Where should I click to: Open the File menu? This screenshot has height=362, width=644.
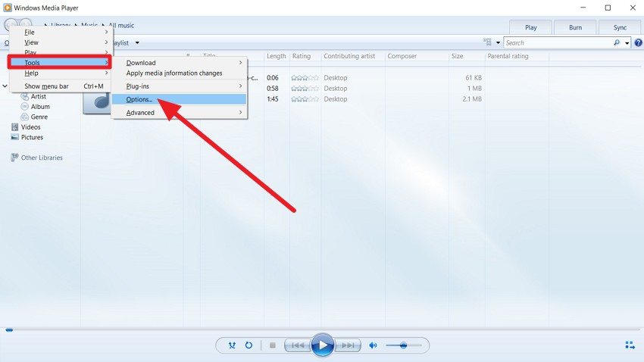coord(61,32)
